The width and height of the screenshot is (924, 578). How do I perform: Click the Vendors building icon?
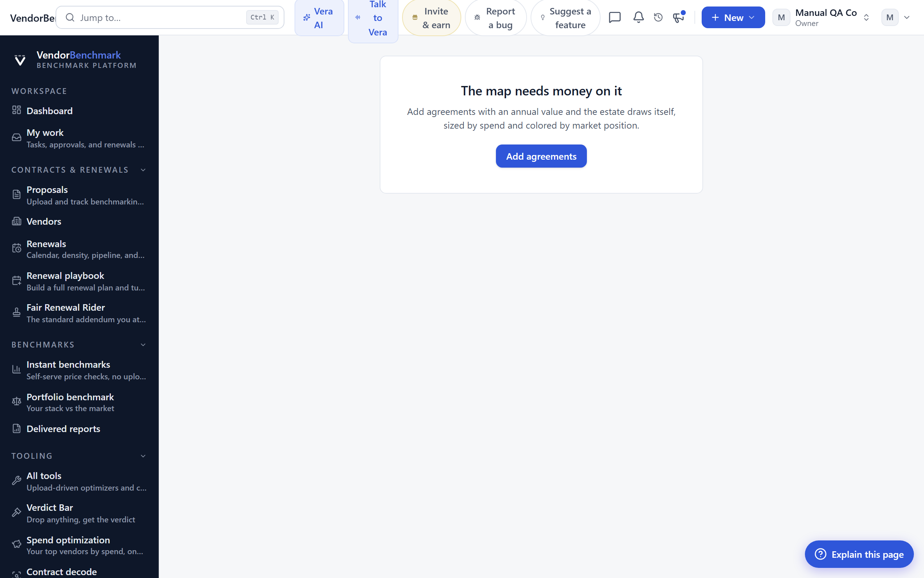point(16,221)
